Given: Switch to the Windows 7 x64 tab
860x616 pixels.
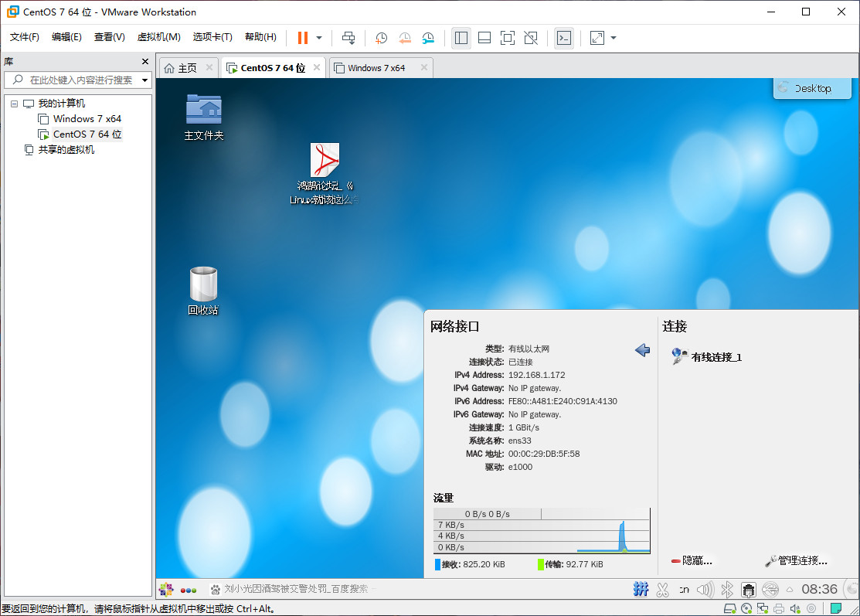Looking at the screenshot, I should (x=378, y=67).
